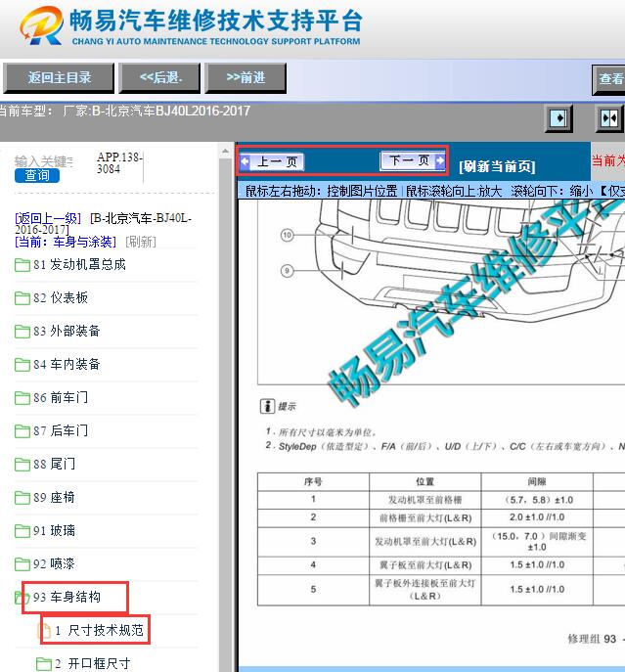Select table cell 前格栅至前大灯(L&R)
625x672 pixels.
coord(424,518)
